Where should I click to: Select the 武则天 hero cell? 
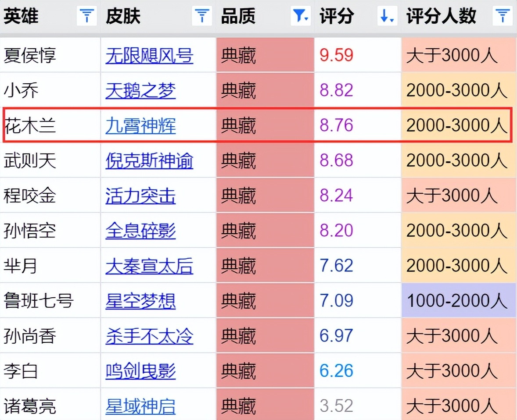click(x=50, y=160)
